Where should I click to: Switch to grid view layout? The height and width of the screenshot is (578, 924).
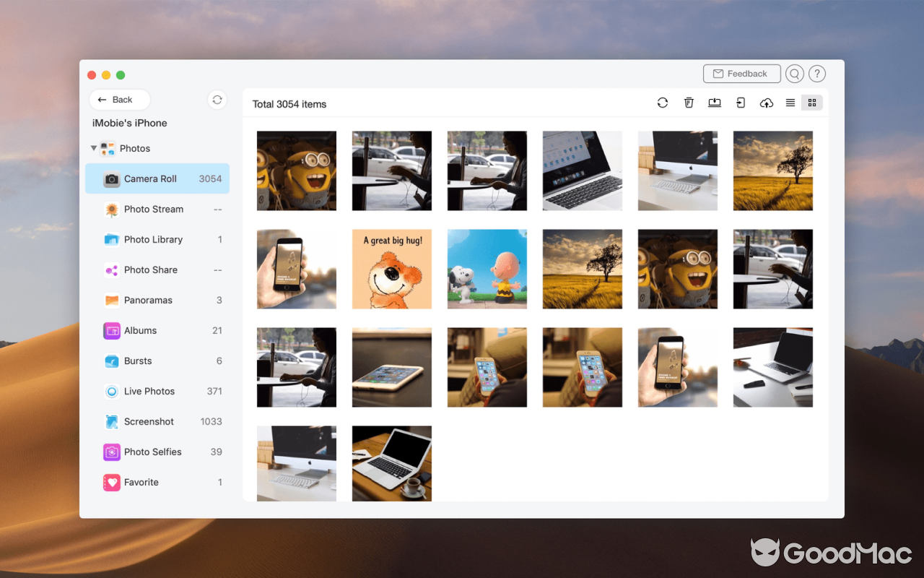coord(812,103)
